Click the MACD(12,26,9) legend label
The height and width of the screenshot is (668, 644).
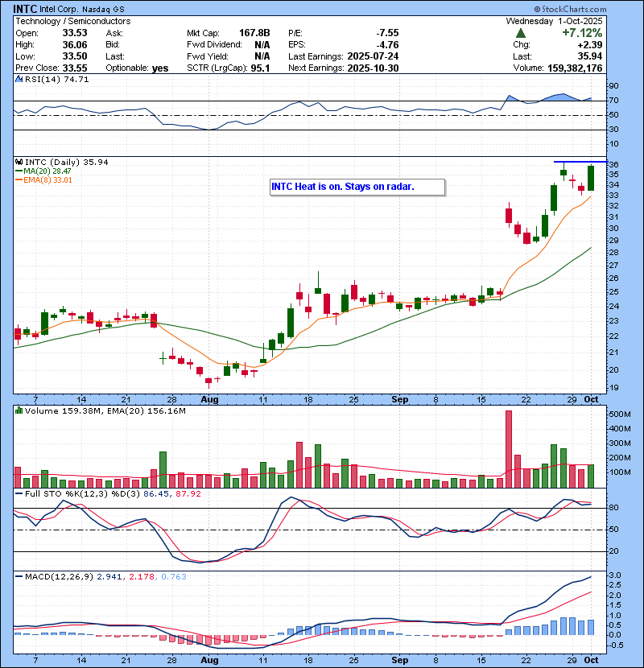60,576
